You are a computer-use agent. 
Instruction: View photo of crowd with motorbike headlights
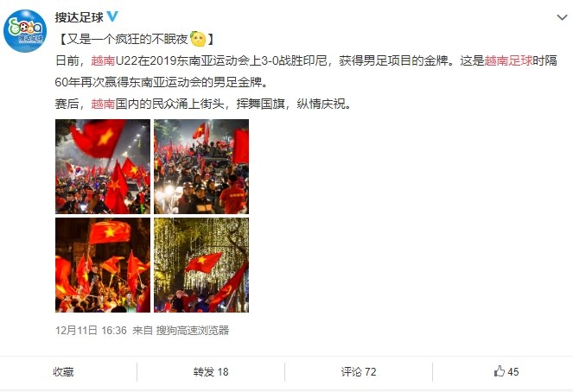201,167
